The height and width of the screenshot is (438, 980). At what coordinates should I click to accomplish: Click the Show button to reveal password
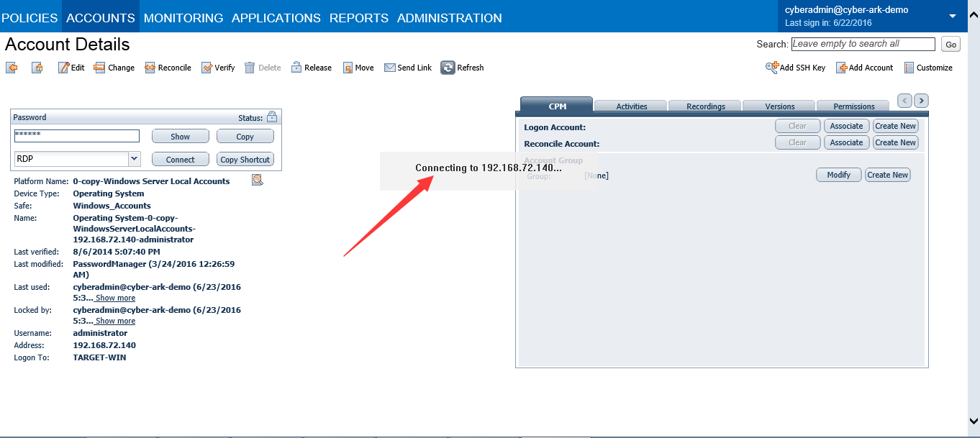[x=180, y=136]
